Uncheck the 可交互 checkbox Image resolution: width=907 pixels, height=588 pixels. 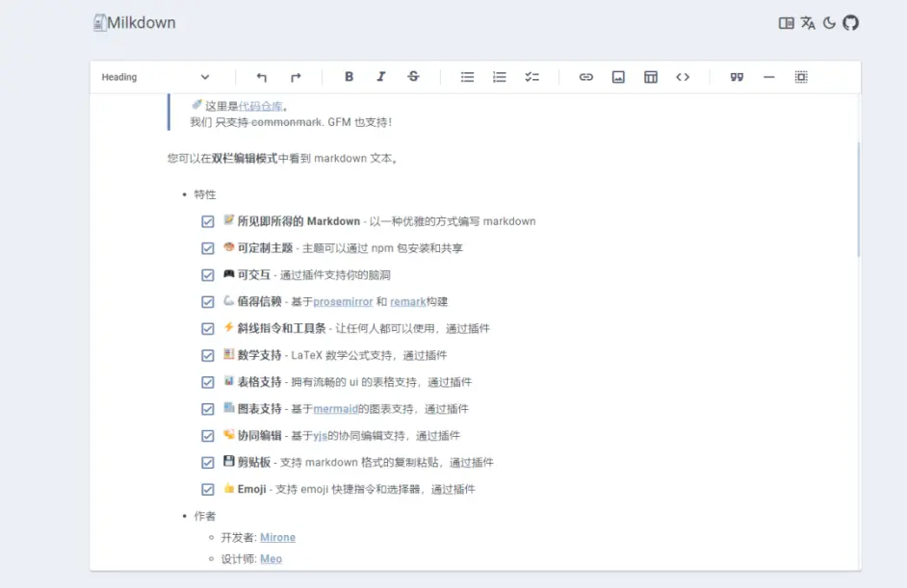(x=208, y=275)
